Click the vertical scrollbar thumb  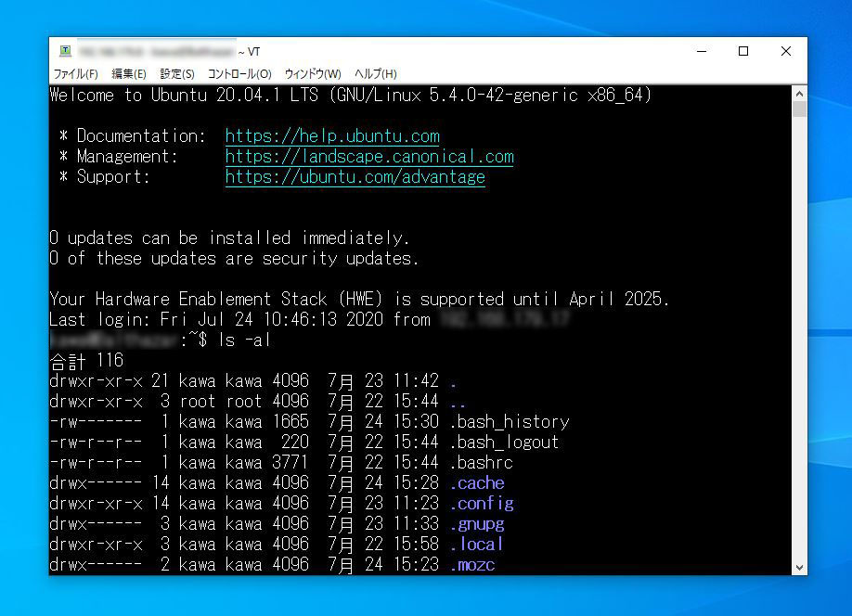tap(799, 109)
